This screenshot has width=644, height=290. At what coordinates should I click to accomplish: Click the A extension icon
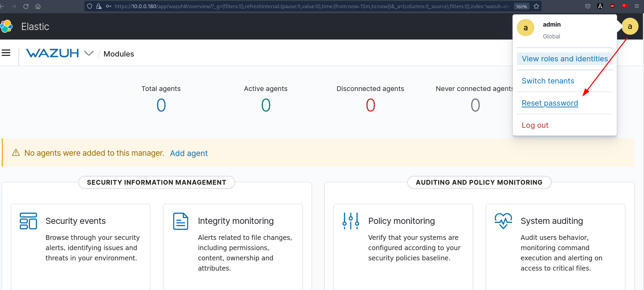pos(600,6)
